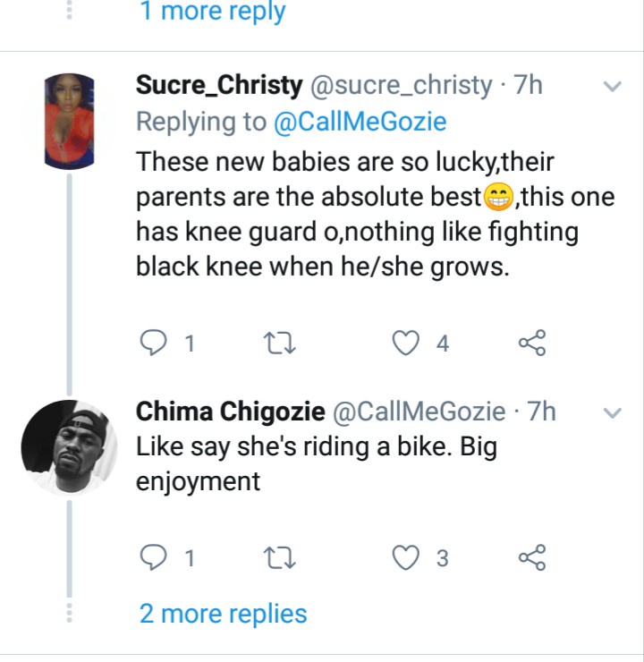644x662 pixels.
Task: Like Sucre_Christy's tweet about new babies
Action: (x=406, y=344)
